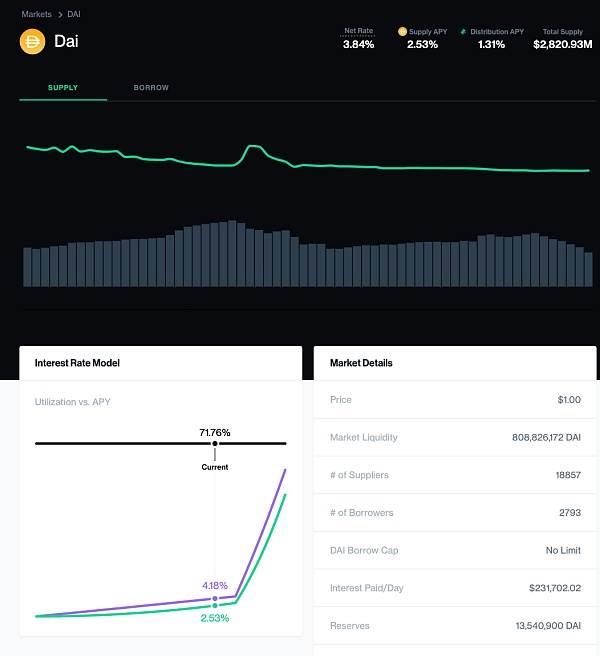Screen dimensions: 600x656
Task: Click the Interest Paid/Day label
Action: tap(367, 588)
